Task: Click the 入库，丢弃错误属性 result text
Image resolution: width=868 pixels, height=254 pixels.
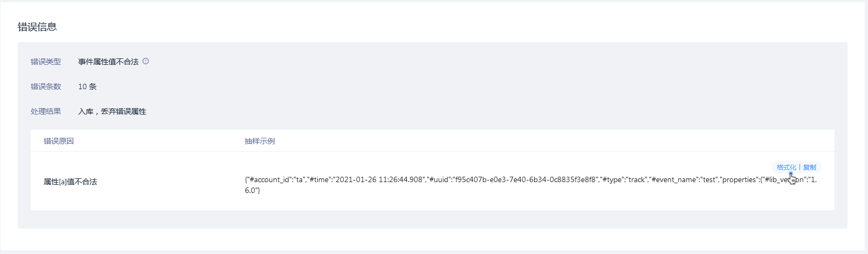Action: pyautogui.click(x=112, y=111)
